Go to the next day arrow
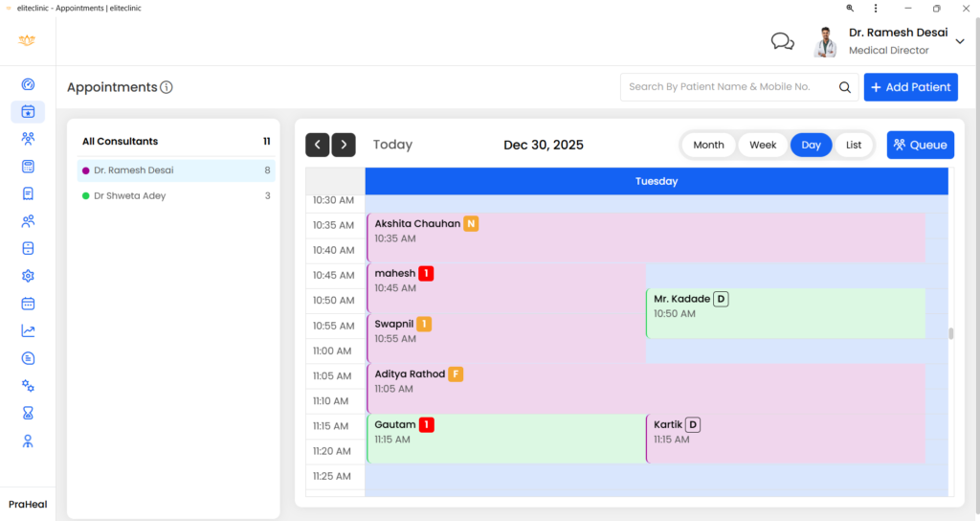The image size is (980, 521). (x=344, y=145)
